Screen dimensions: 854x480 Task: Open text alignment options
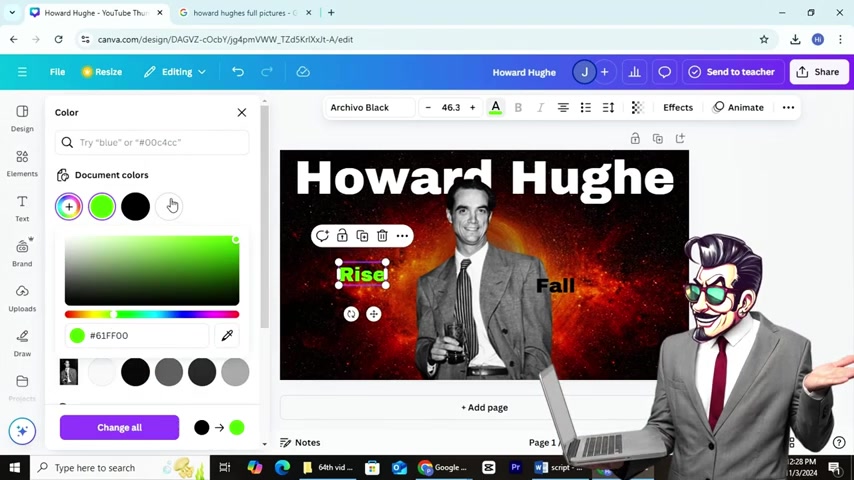[x=563, y=107]
